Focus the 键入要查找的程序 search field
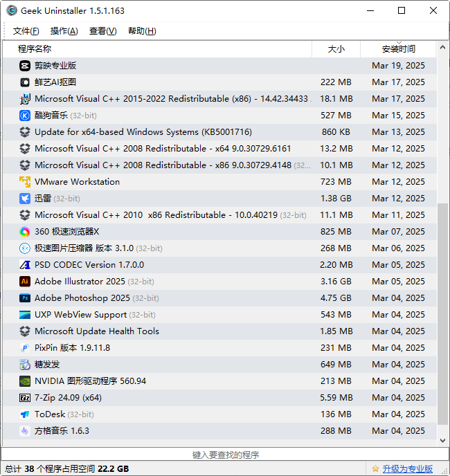This screenshot has height=476, width=450. (225, 455)
